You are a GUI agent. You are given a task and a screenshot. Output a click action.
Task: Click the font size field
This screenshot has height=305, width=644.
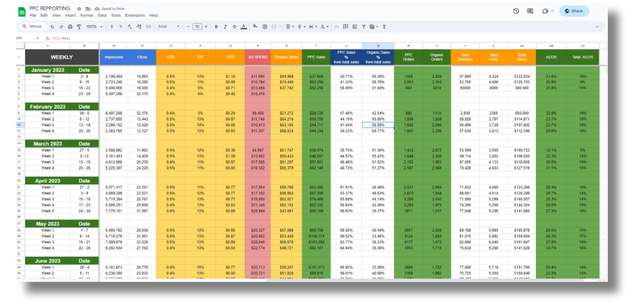[197, 26]
